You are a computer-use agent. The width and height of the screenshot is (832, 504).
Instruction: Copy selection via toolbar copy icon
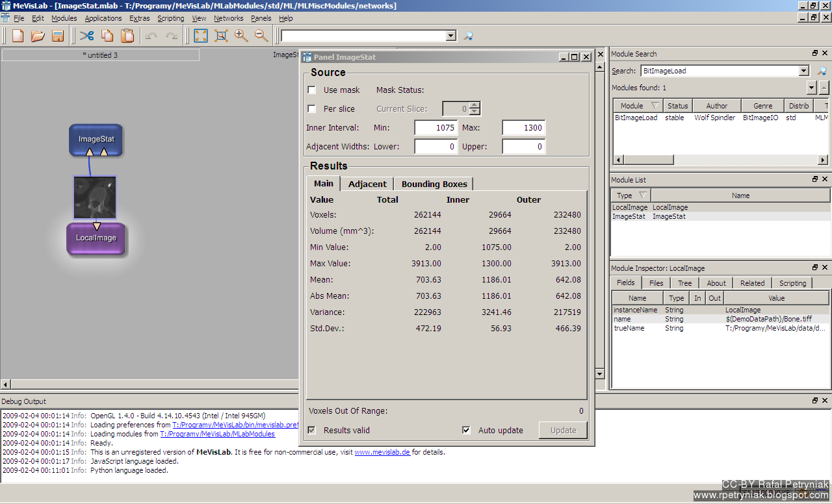click(107, 36)
